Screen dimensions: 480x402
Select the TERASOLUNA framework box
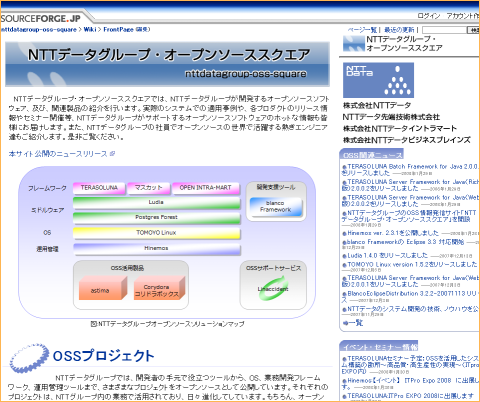[x=99, y=188]
